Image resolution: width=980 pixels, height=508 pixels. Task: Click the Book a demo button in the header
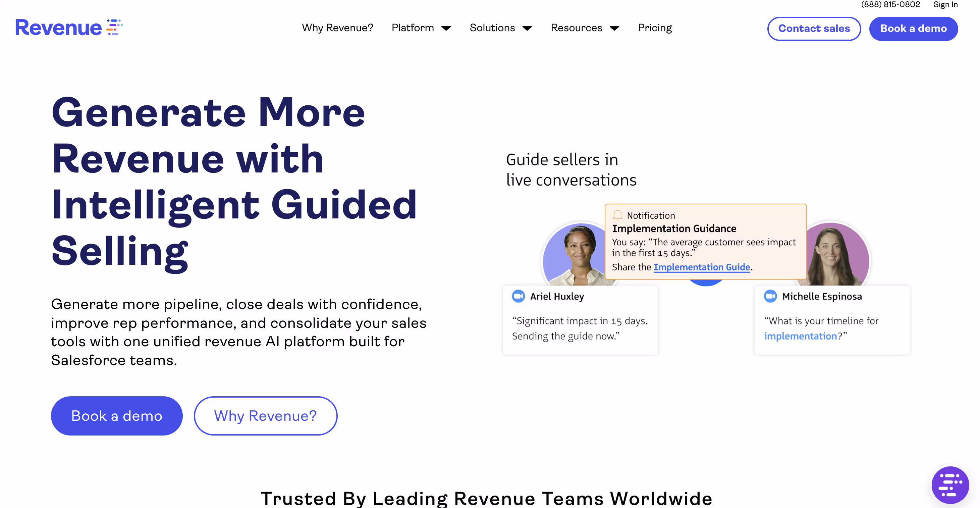[913, 29]
